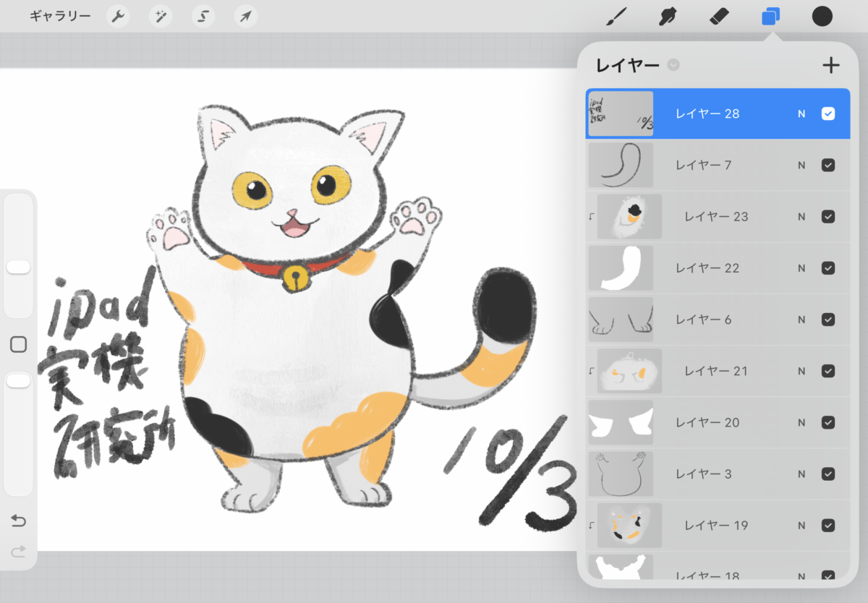Screen dimensions: 868x603
Task: Click the レイヤー 23 layer name
Action: (716, 216)
